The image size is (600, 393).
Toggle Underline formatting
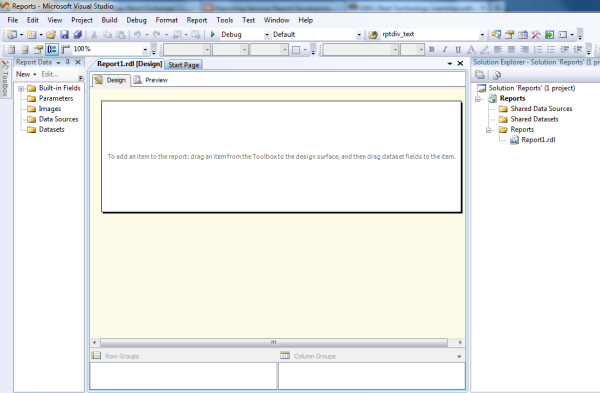coord(458,49)
